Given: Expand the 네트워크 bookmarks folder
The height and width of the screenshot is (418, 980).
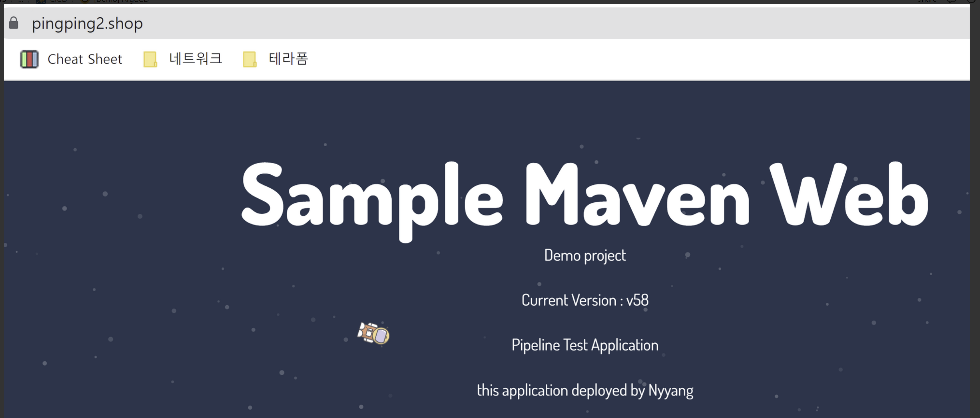Looking at the screenshot, I should pos(195,59).
